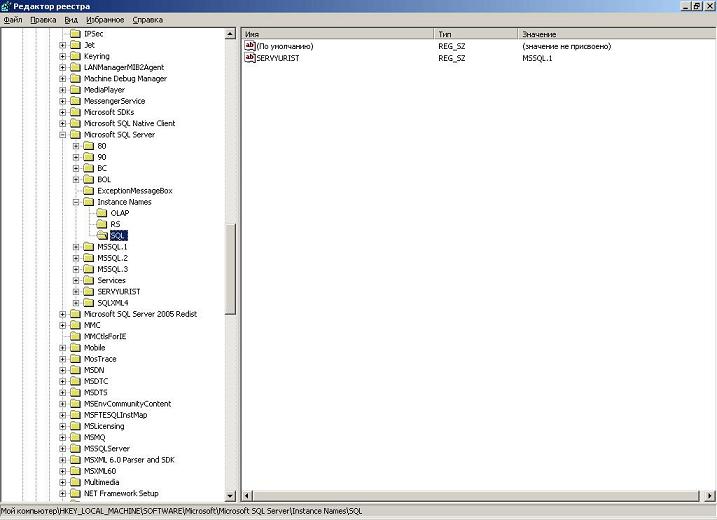Click the MMCtlsForIE folder icon
The height and width of the screenshot is (520, 717).
[x=75, y=336]
